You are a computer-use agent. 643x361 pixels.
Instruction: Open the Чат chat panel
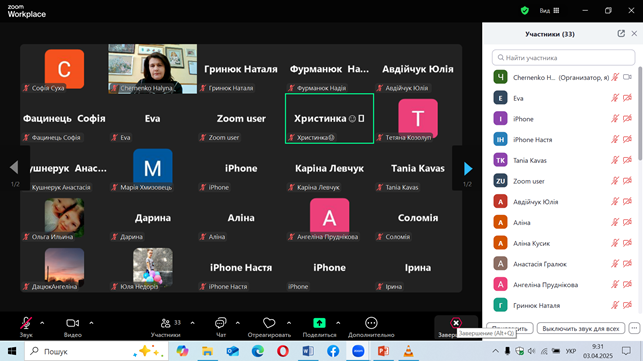pos(221,323)
